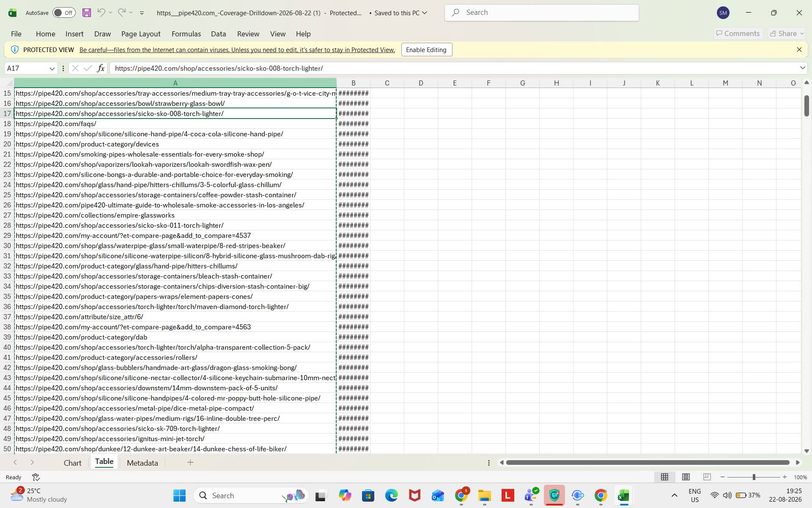Image resolution: width=812 pixels, height=508 pixels.
Task: Open Microsoft Edge from the taskbar
Action: click(x=391, y=495)
